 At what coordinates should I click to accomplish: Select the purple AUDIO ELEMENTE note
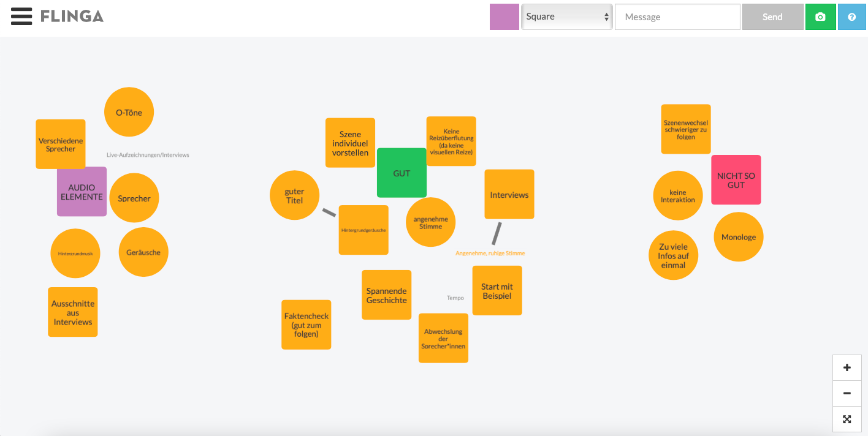tap(82, 192)
